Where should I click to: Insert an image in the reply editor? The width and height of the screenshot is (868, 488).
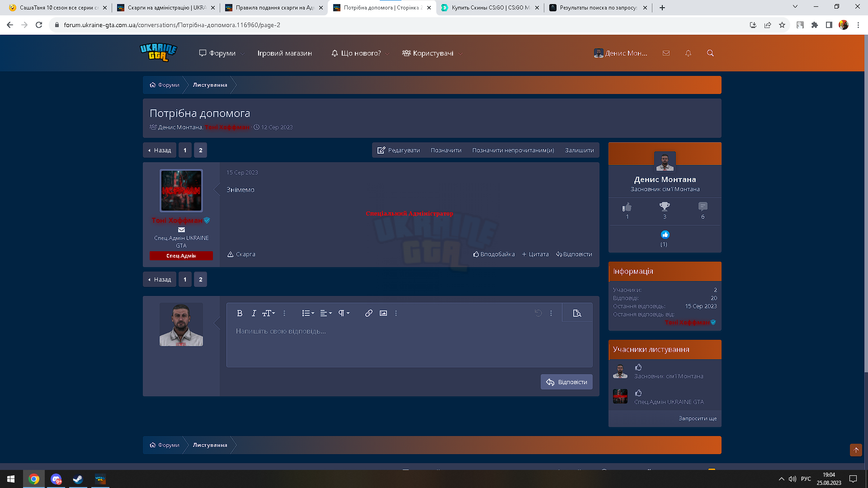383,313
